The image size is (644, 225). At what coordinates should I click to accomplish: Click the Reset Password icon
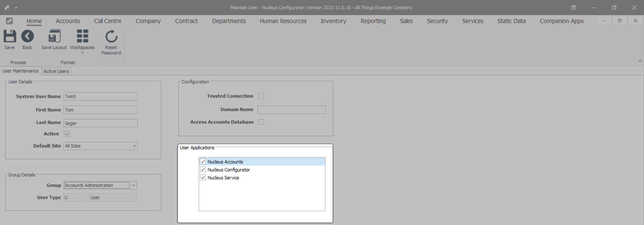pyautogui.click(x=111, y=36)
